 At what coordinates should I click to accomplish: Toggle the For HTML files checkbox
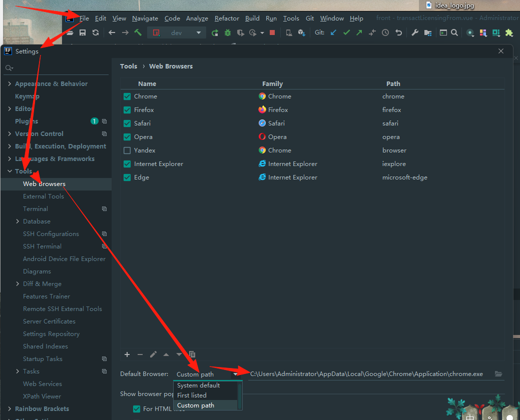pos(136,408)
